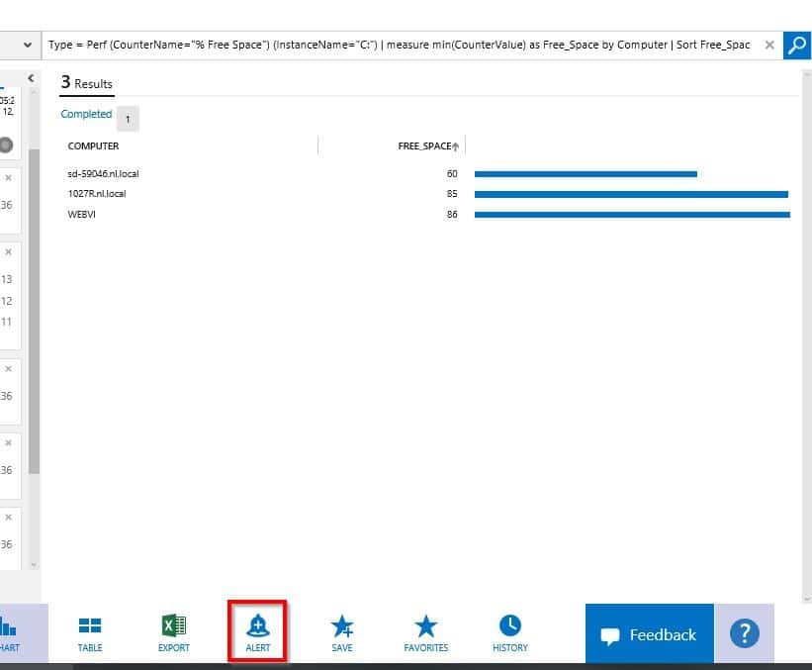
Task: Save the search with the star-plus icon
Action: point(342,633)
